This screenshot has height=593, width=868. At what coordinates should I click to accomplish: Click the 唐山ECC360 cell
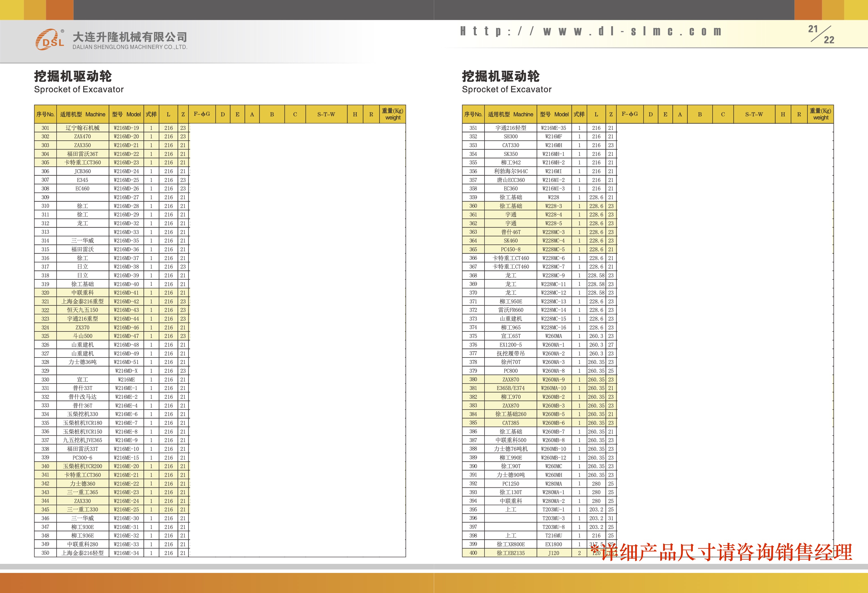click(511, 180)
